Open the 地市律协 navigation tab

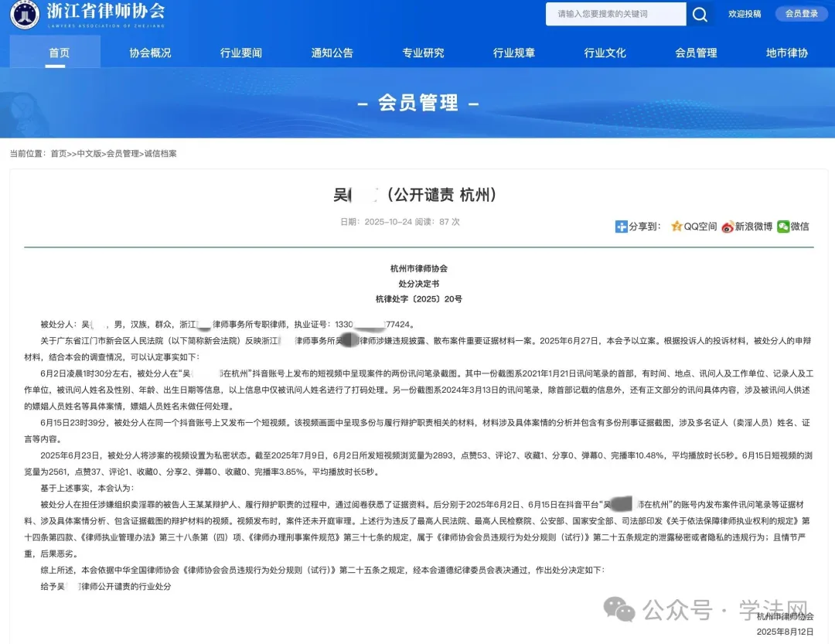point(787,53)
